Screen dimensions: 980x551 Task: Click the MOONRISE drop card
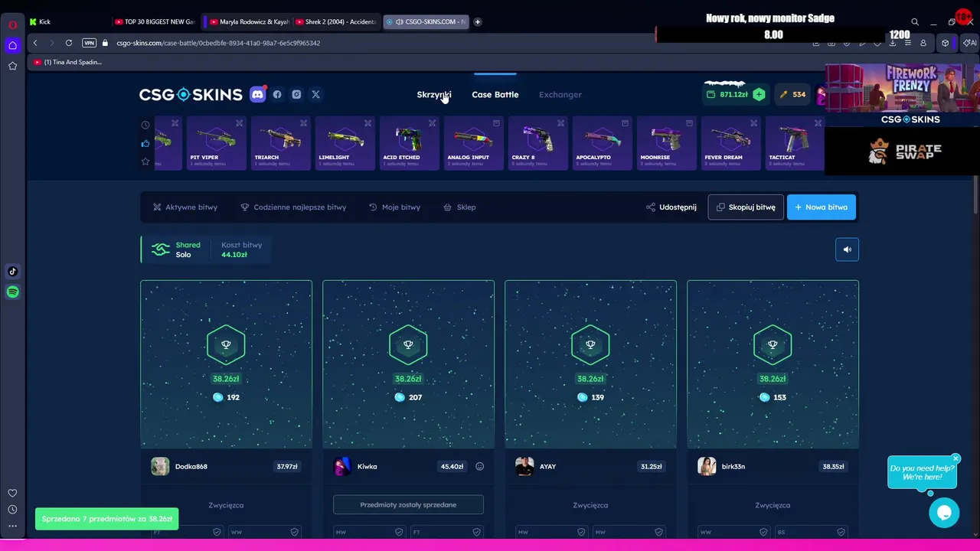point(667,143)
